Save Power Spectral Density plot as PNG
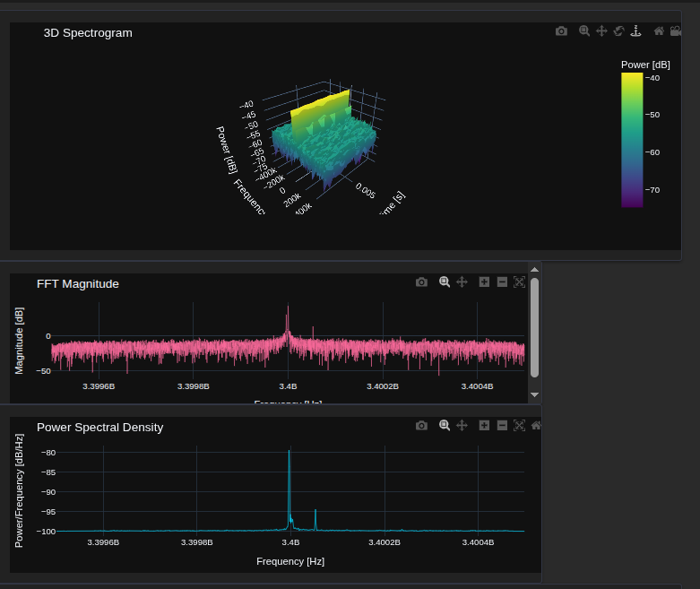 click(x=421, y=426)
